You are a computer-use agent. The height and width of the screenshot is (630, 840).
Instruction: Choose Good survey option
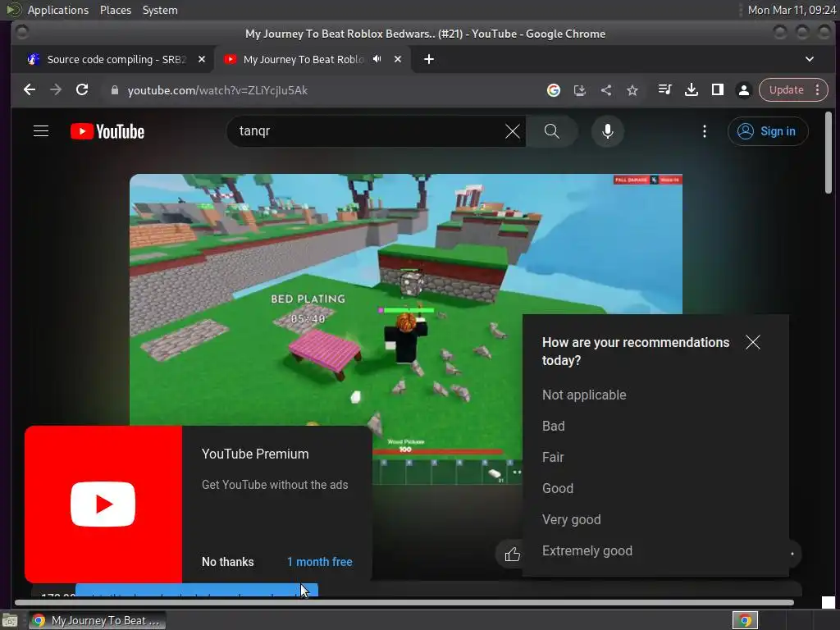point(558,488)
